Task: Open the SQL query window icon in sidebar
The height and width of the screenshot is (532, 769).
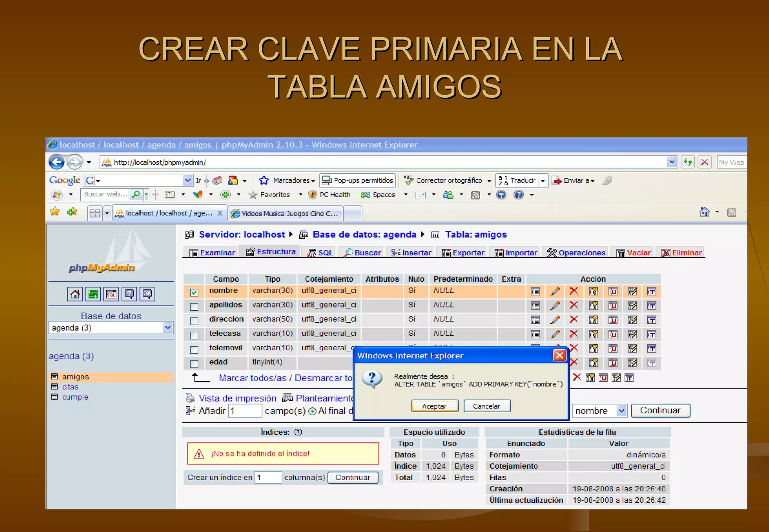Action: pyautogui.click(x=111, y=294)
